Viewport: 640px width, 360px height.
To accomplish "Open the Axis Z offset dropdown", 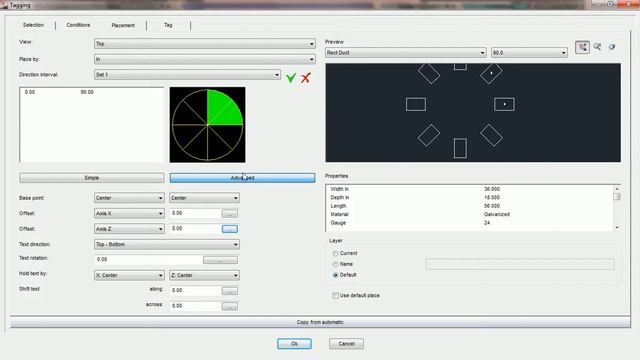I will pos(129,229).
